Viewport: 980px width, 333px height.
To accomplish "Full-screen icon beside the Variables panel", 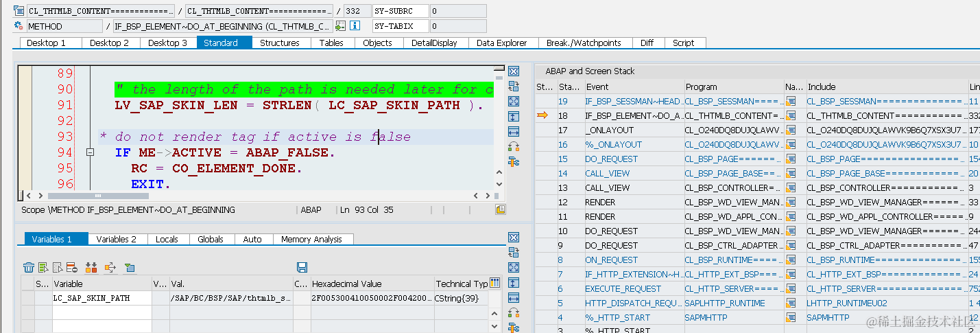I will [513, 267].
